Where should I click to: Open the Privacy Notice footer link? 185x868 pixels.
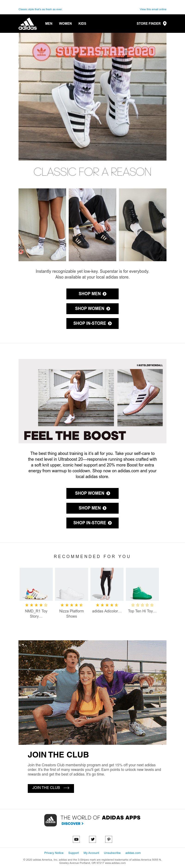[x=54, y=853]
